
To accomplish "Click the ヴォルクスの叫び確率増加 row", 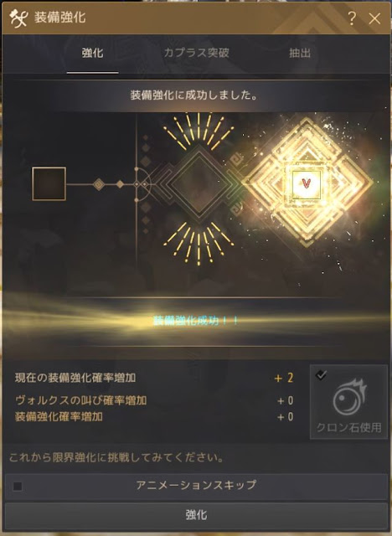I will [154, 400].
